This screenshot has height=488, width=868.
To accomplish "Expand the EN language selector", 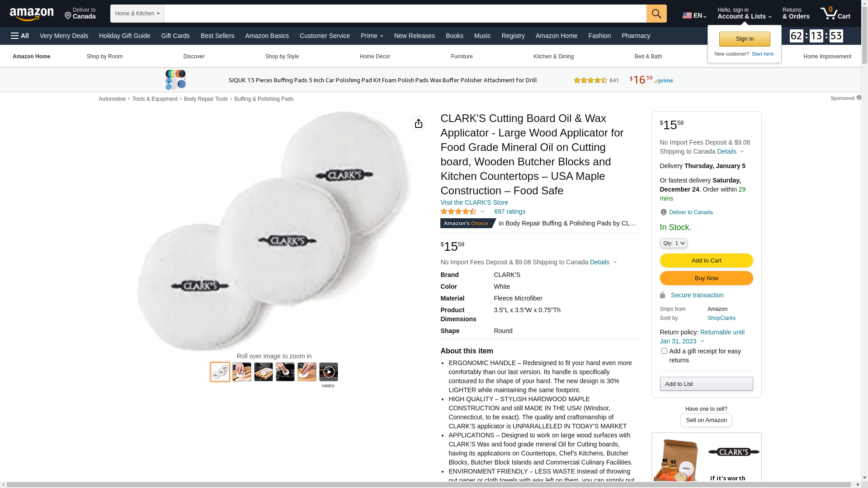I will (694, 15).
